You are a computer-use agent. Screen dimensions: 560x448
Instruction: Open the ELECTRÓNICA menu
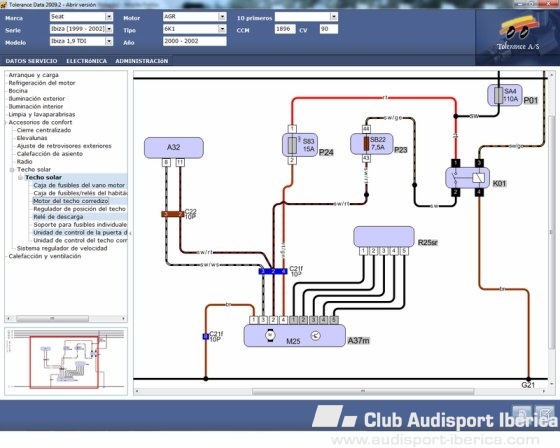(x=86, y=61)
